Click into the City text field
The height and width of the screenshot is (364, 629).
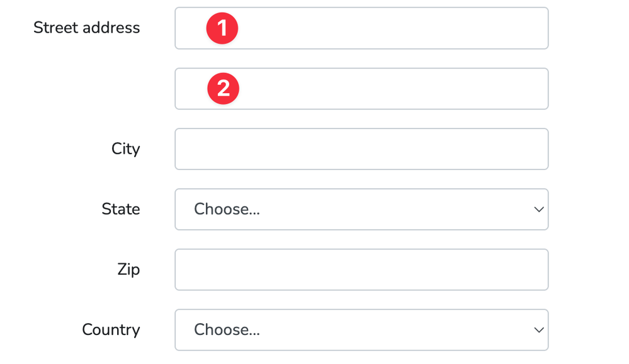coord(361,149)
